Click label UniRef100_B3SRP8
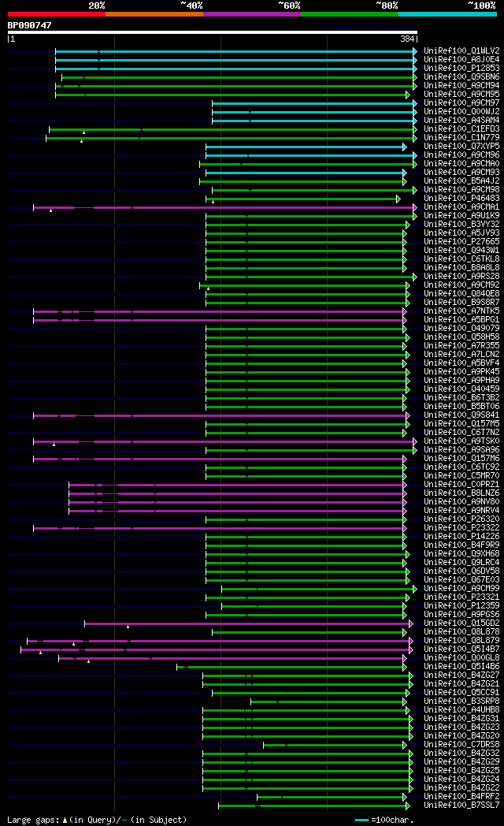504x826 pixels. click(461, 701)
